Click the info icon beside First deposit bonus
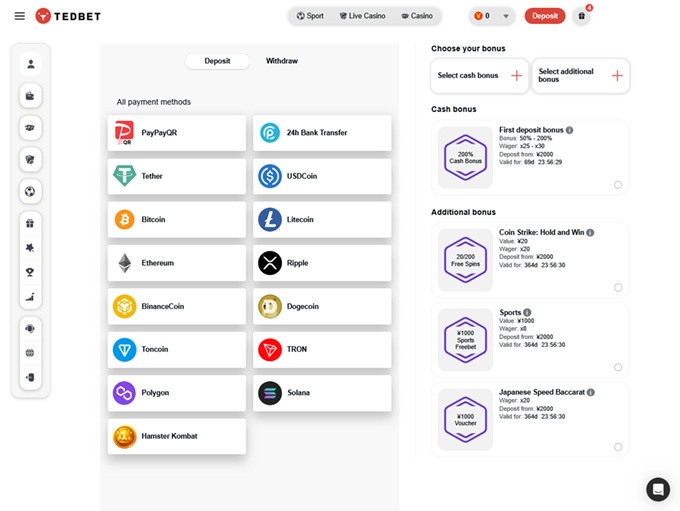This screenshot has height=511, width=680. 570,130
